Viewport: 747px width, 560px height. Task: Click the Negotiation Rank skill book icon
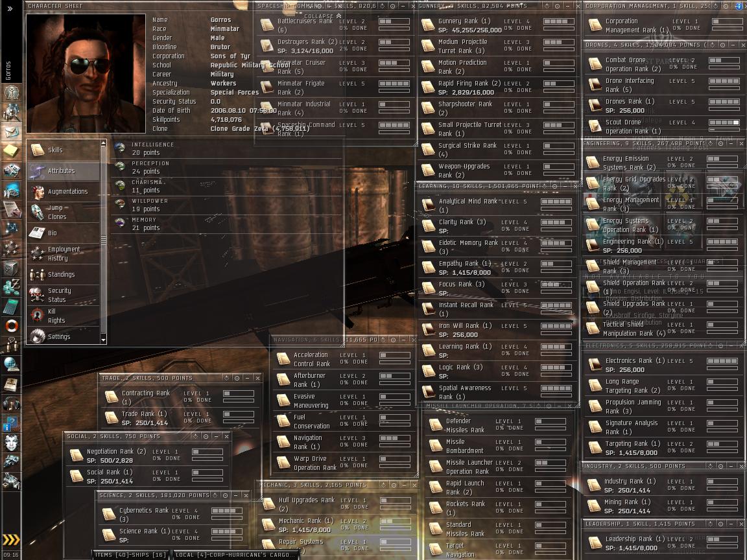(77, 455)
